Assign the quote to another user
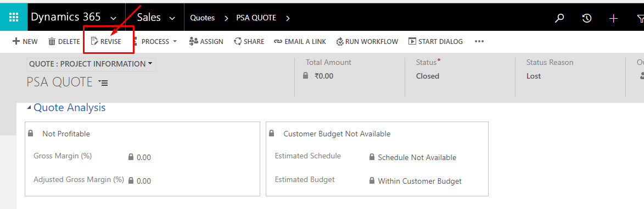Image resolution: width=644 pixels, height=209 pixels. pyautogui.click(x=206, y=42)
